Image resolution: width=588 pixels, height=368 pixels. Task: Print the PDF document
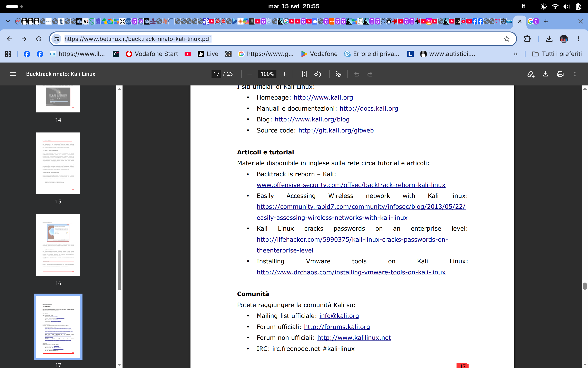[x=560, y=74]
